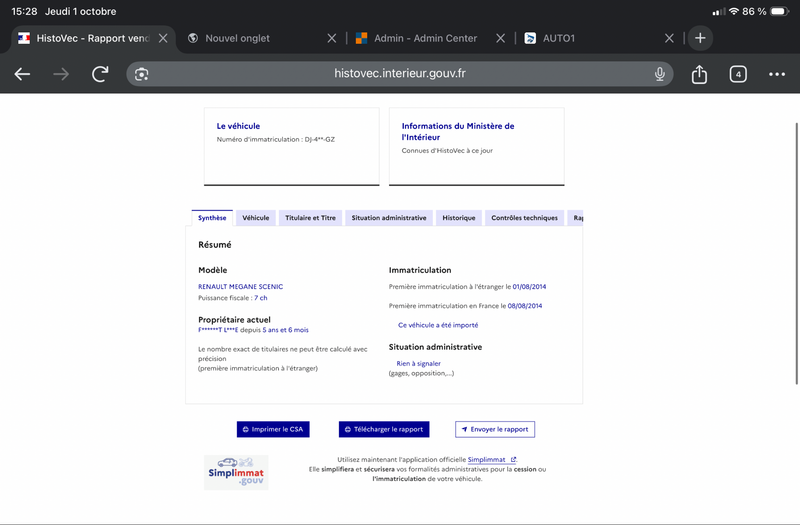Open the Véhicule tab

[x=256, y=218]
